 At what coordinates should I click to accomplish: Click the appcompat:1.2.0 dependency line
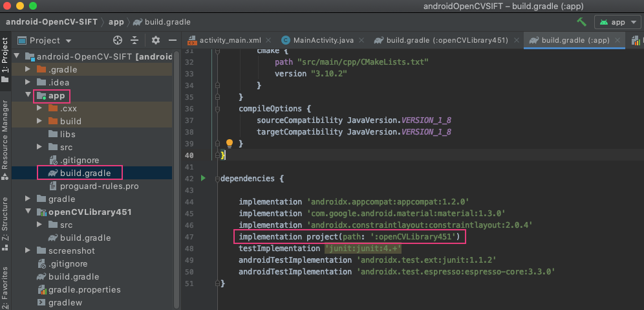point(354,202)
